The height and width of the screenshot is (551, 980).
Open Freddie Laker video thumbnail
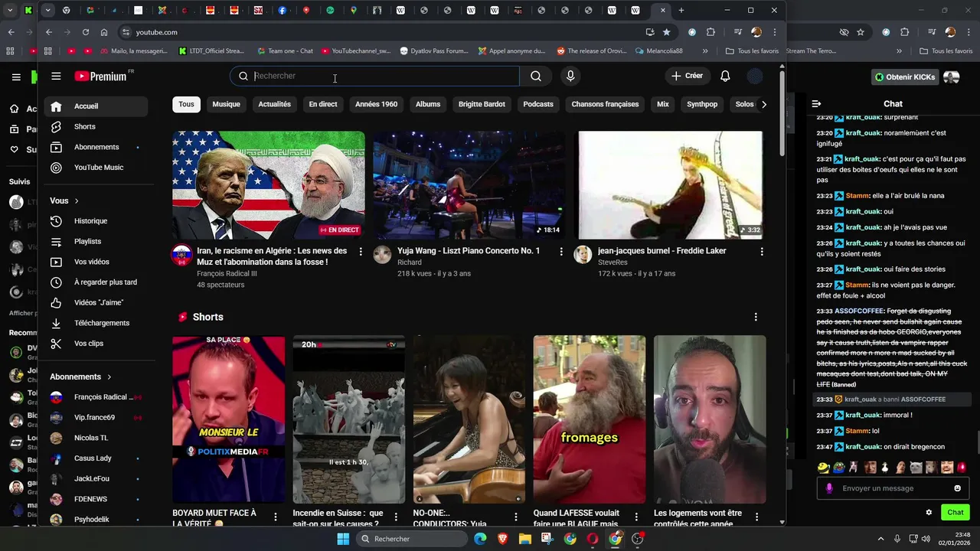[670, 185]
